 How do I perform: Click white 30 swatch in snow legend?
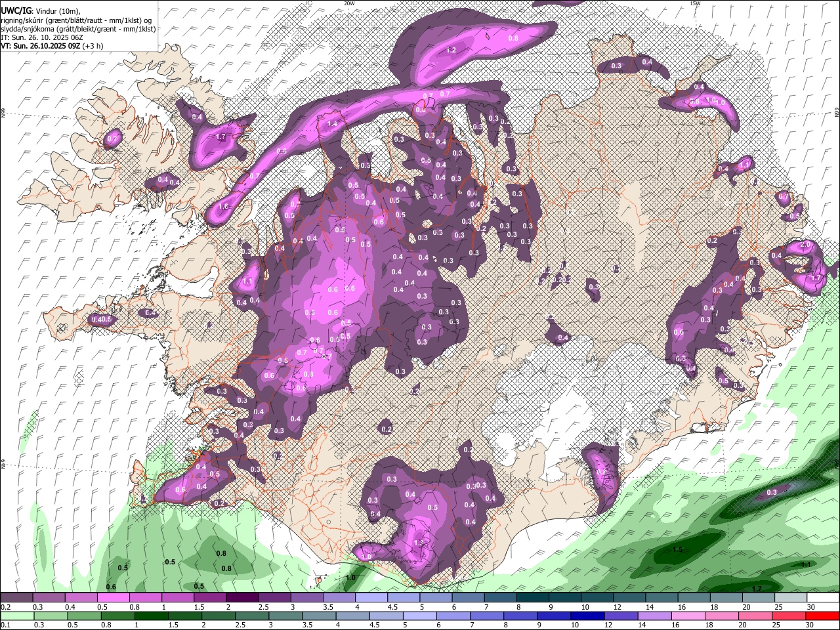(x=823, y=598)
